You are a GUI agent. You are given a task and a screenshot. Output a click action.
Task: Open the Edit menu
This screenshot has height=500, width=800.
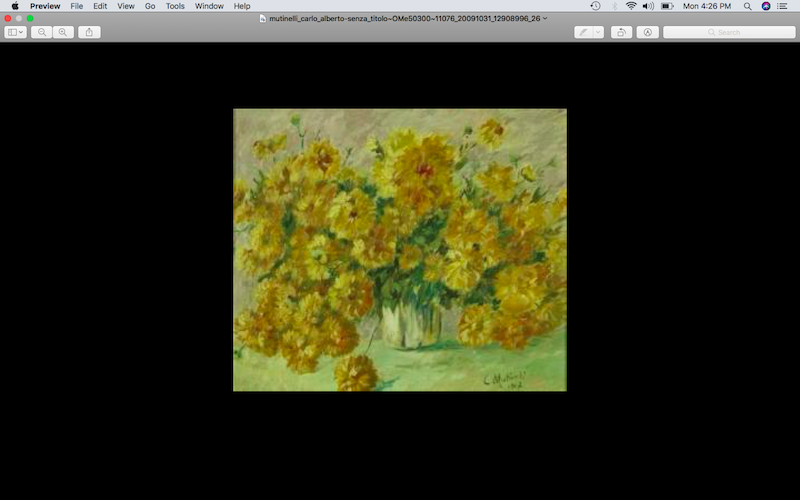pyautogui.click(x=100, y=6)
